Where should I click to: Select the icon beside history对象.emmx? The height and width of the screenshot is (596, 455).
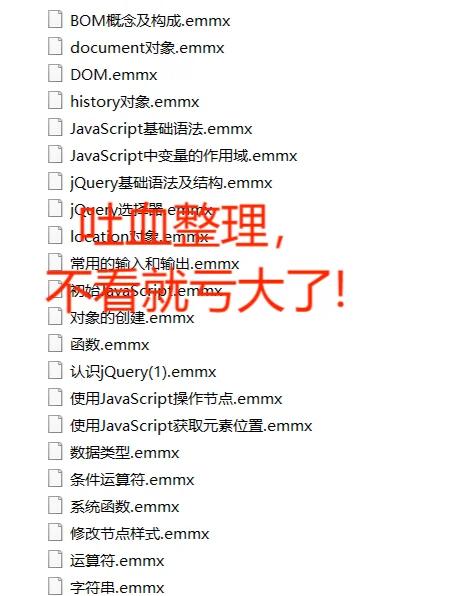55,100
